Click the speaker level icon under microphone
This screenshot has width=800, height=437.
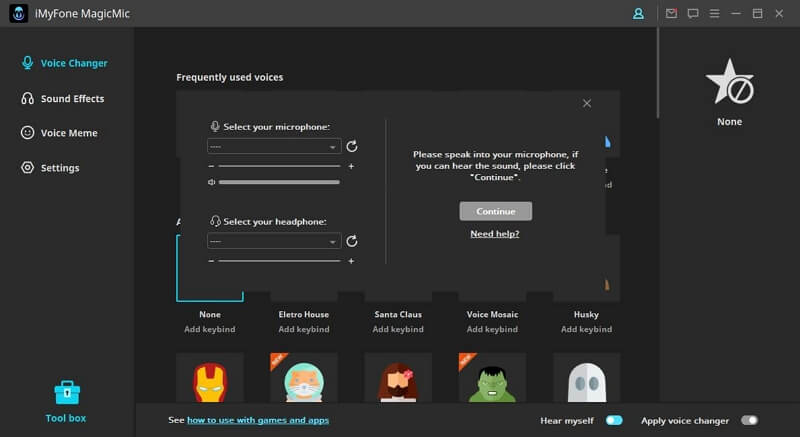pyautogui.click(x=212, y=182)
